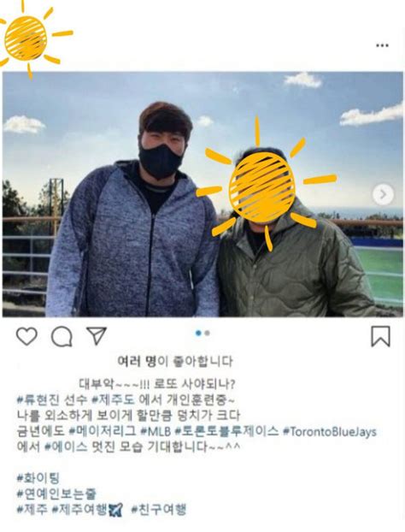
Task: Open the #류현진 hashtag
Action: pyautogui.click(x=38, y=399)
